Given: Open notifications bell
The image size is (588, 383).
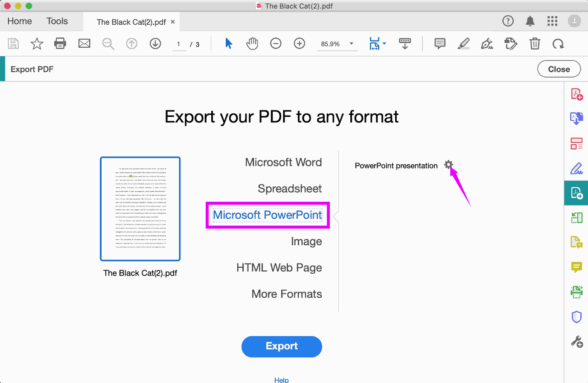Looking at the screenshot, I should 530,21.
